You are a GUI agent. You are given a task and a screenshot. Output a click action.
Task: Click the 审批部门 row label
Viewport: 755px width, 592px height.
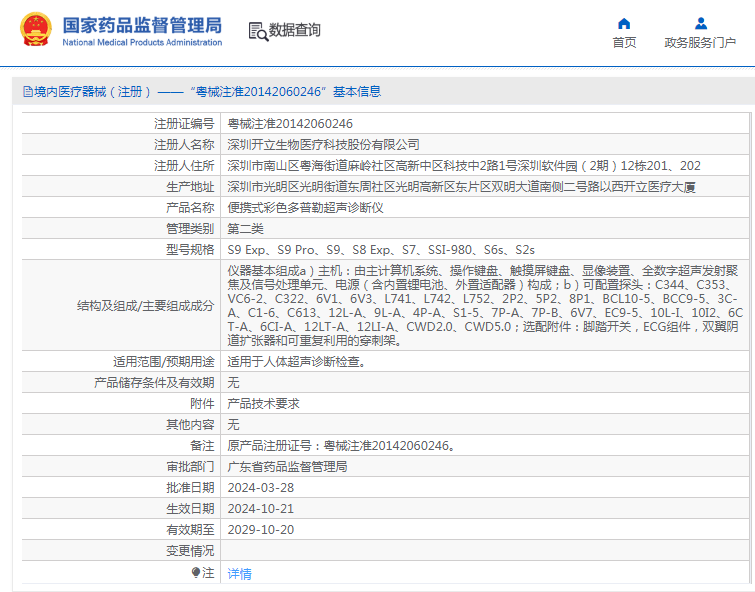pyautogui.click(x=190, y=466)
